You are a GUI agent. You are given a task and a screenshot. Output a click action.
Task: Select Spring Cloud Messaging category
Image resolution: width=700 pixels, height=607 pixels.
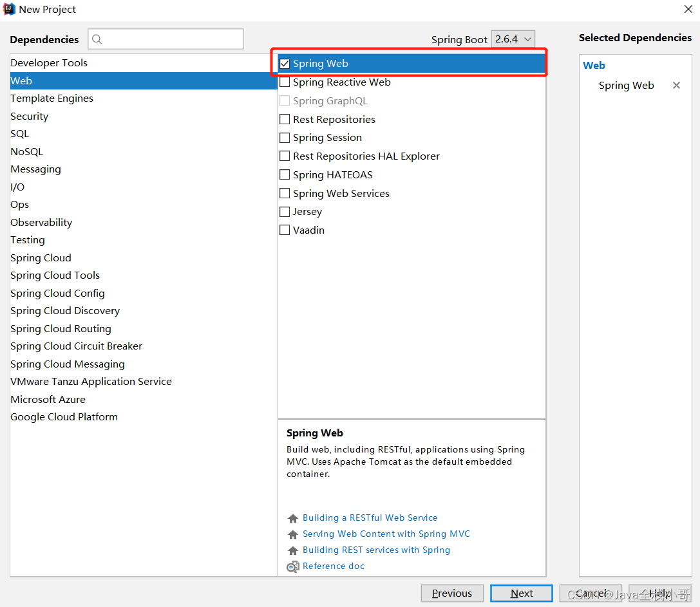tap(144, 364)
